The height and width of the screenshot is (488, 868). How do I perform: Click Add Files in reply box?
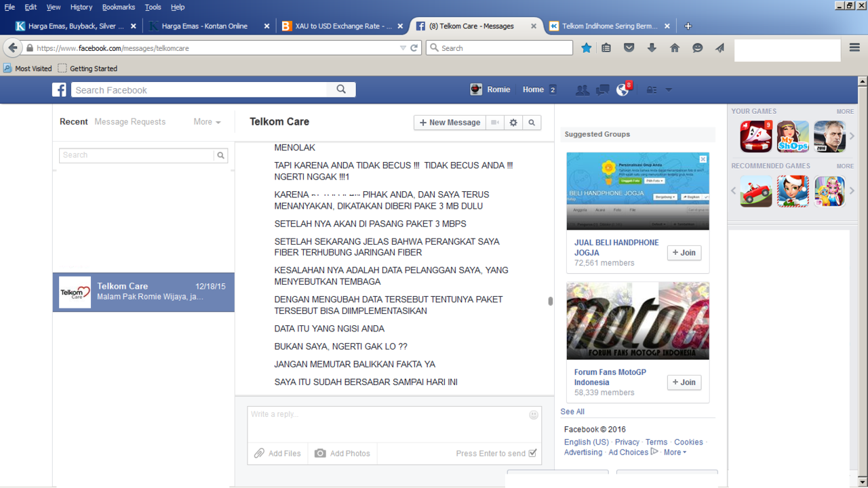click(277, 453)
